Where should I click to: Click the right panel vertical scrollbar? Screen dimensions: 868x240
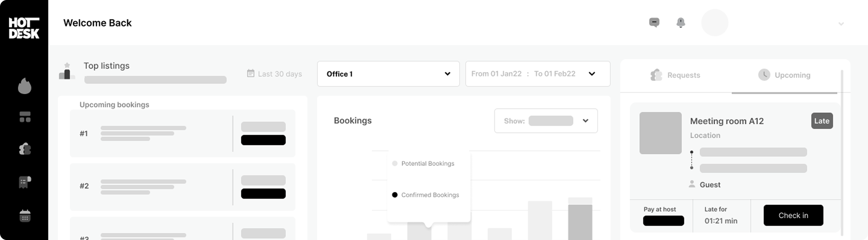pyautogui.click(x=842, y=153)
